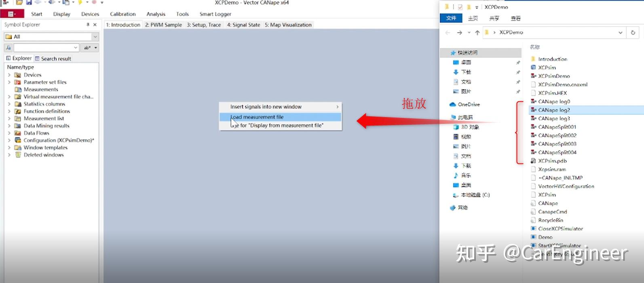Open the 主页 tab in File Explorer

pos(473,18)
